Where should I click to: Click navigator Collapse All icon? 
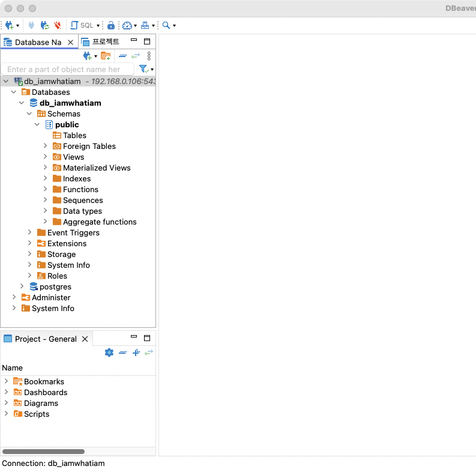tap(122, 56)
